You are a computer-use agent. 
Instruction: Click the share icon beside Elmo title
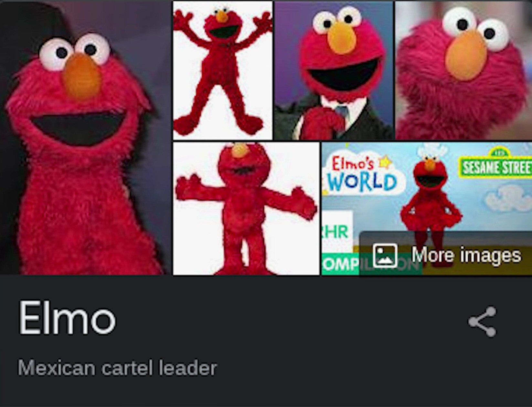482,322
